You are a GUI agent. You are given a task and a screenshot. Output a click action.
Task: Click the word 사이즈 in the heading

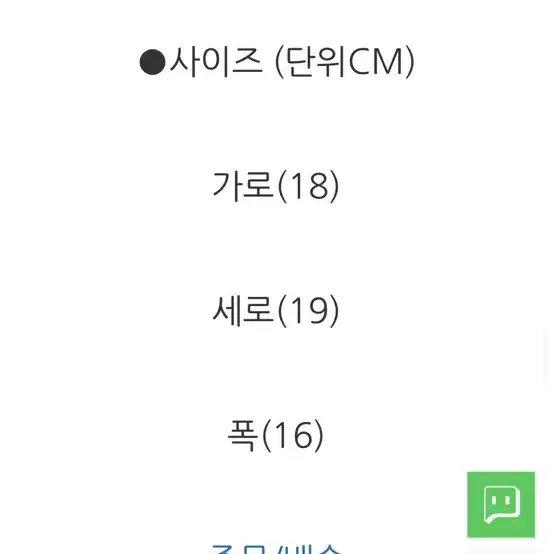point(216,62)
